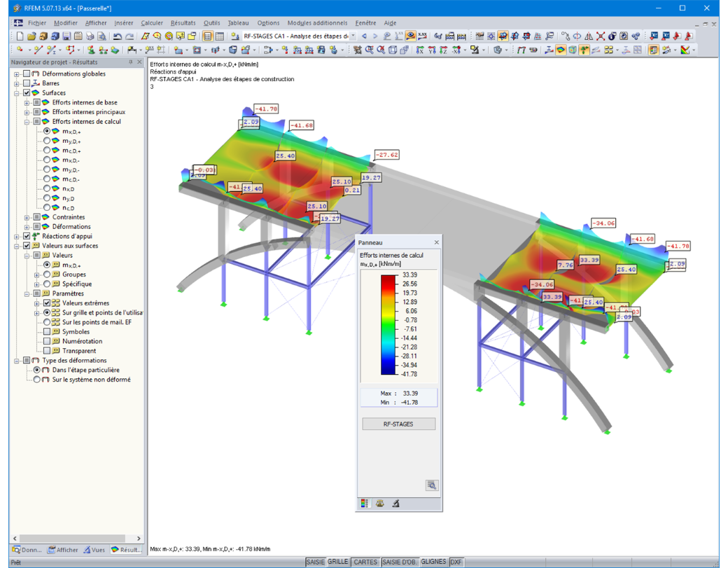728x568 pixels.
Task: Switch to the Afficher navigator tab
Action: point(63,550)
